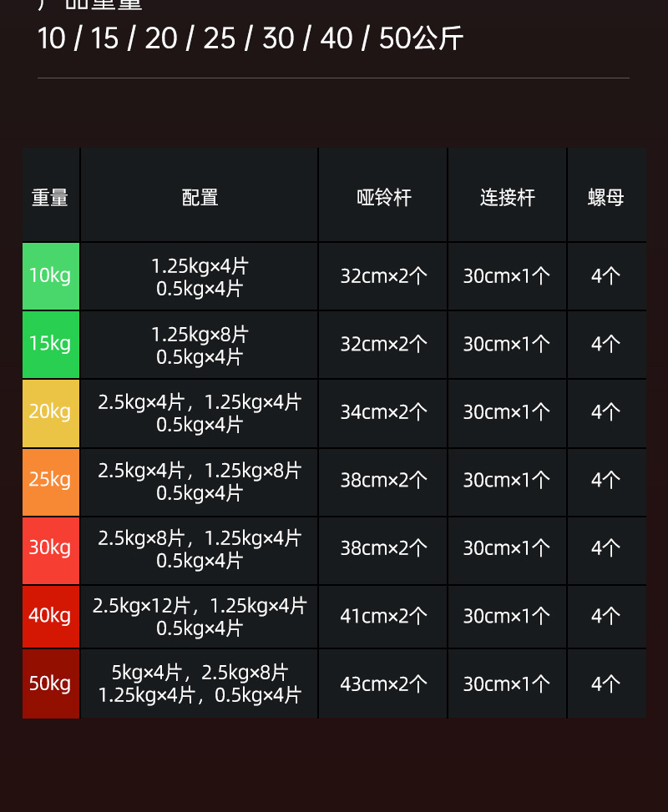Screen dimensions: 668x812
Task: Select the orange 25kg weight cell
Action: (x=51, y=482)
